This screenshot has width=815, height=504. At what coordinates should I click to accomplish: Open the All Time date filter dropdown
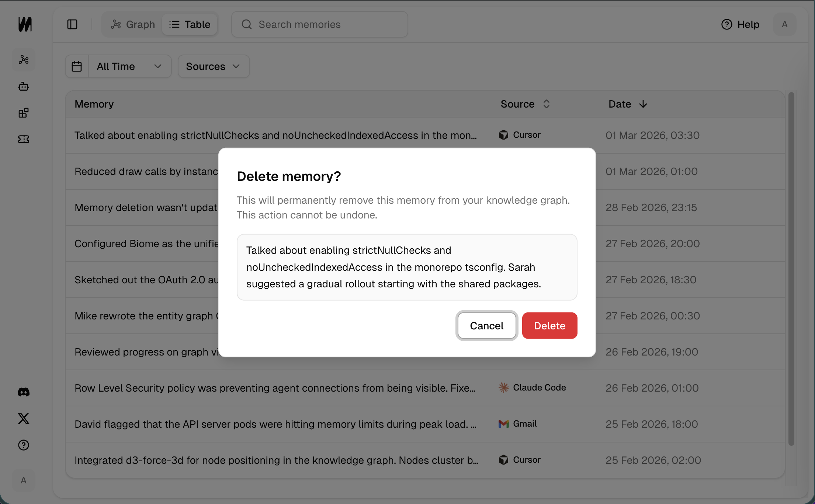pos(129,66)
